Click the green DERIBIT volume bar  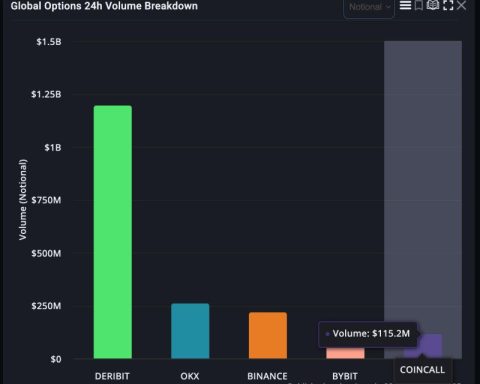(x=113, y=232)
